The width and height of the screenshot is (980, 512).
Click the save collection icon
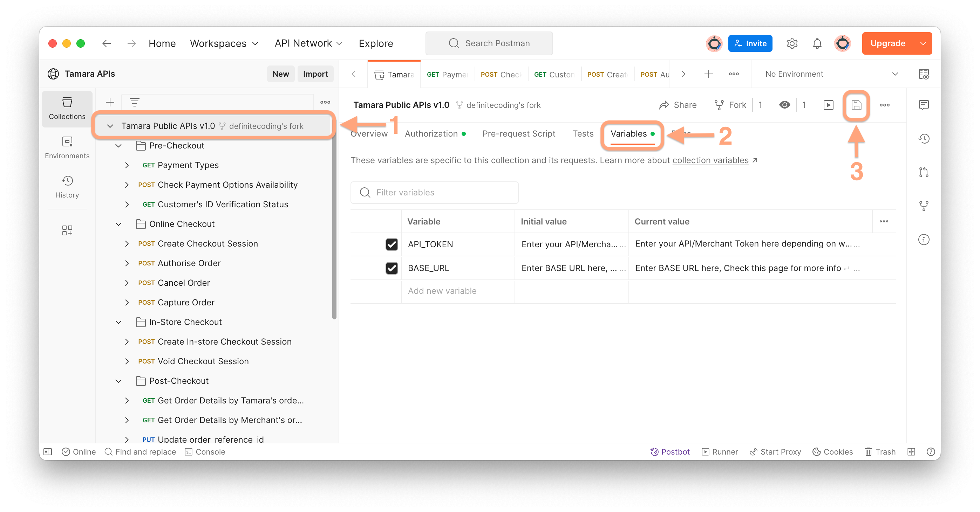coord(856,105)
